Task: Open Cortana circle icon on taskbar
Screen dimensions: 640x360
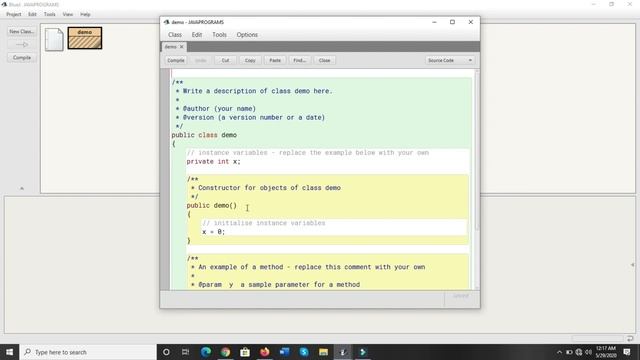Action: click(166, 352)
